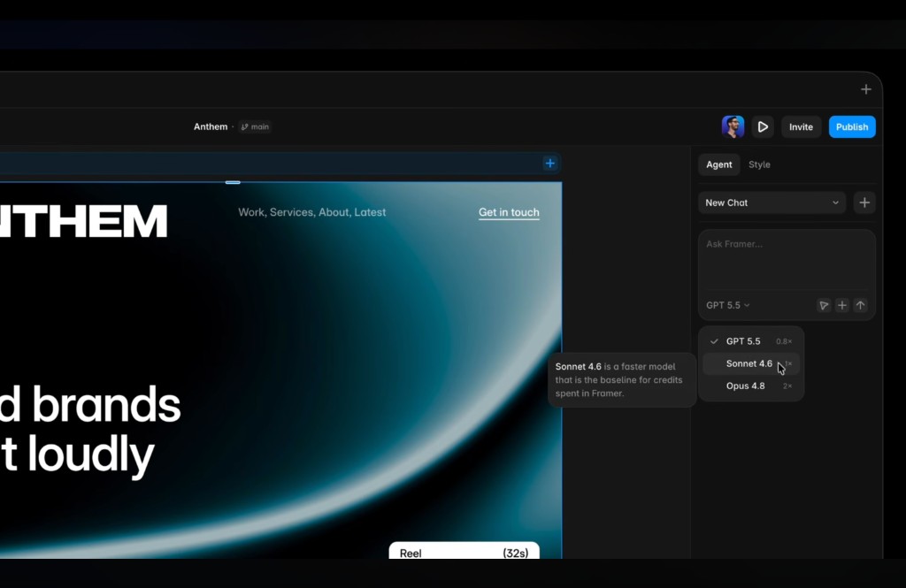Click the Work, Services, About, Latest text
Image resolution: width=906 pixels, height=588 pixels.
tap(312, 212)
